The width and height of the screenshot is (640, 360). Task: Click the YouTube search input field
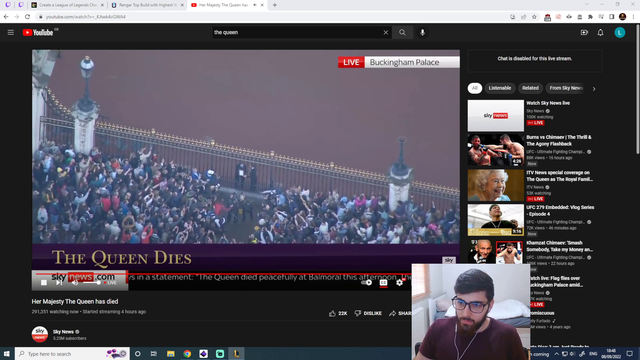tap(297, 32)
